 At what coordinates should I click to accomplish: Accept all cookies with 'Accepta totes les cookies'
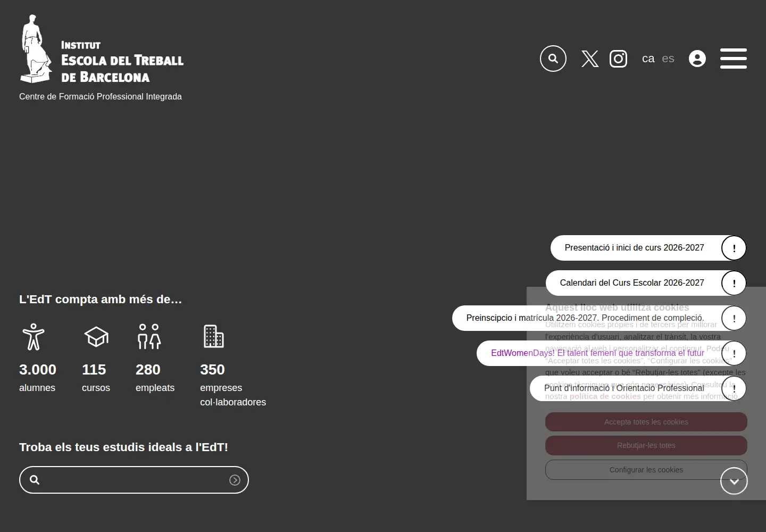click(646, 422)
